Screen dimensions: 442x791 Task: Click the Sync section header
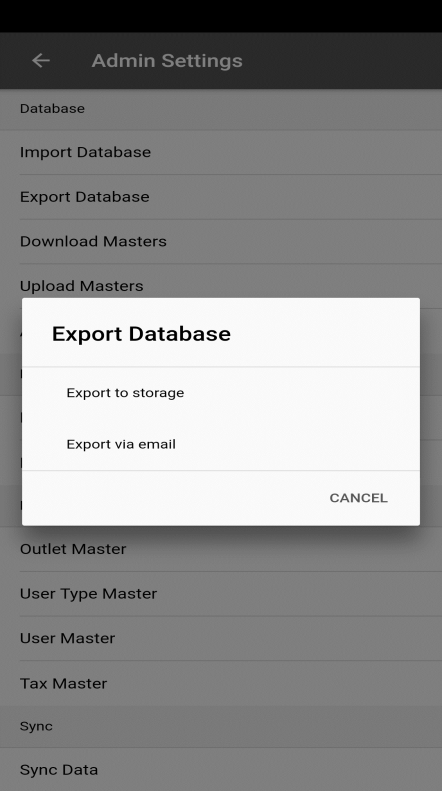(36, 726)
